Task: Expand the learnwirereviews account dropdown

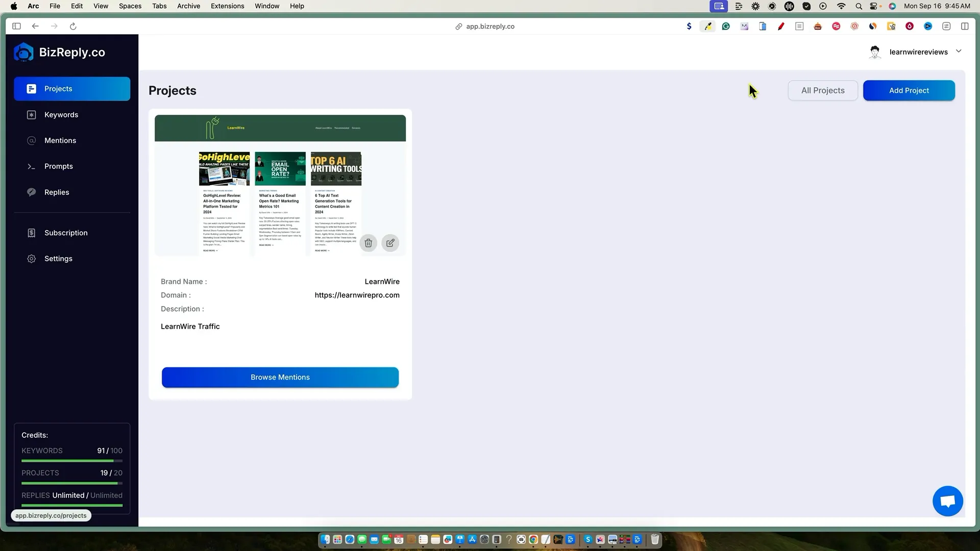Action: tap(959, 51)
